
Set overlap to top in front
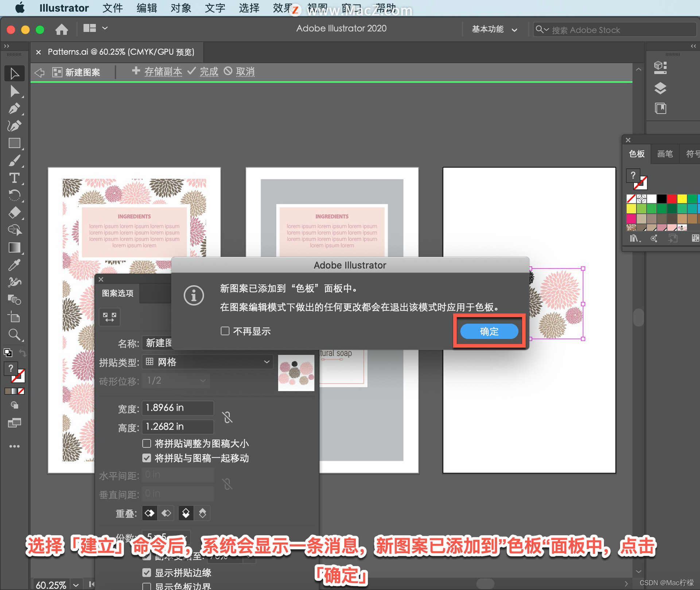pos(186,513)
